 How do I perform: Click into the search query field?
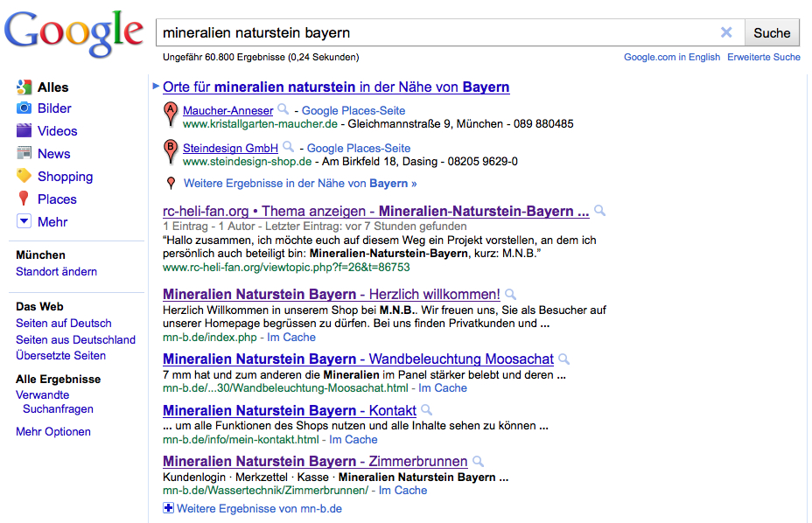pos(437,32)
